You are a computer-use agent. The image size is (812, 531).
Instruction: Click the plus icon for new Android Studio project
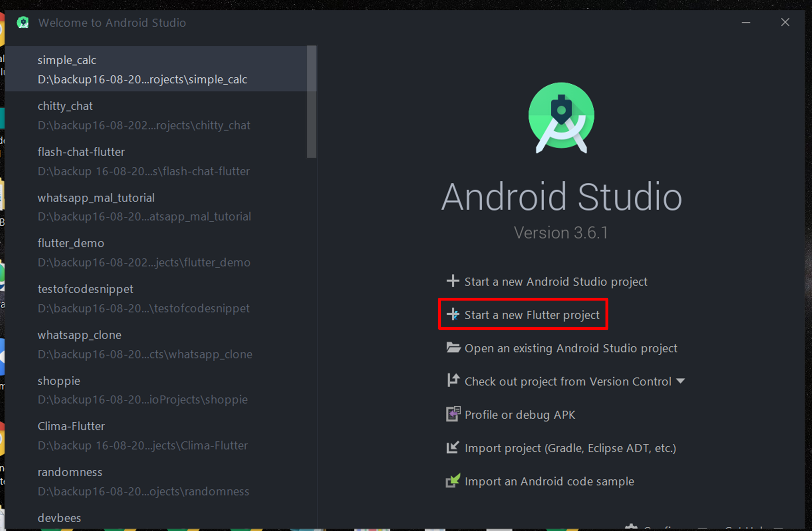point(453,281)
